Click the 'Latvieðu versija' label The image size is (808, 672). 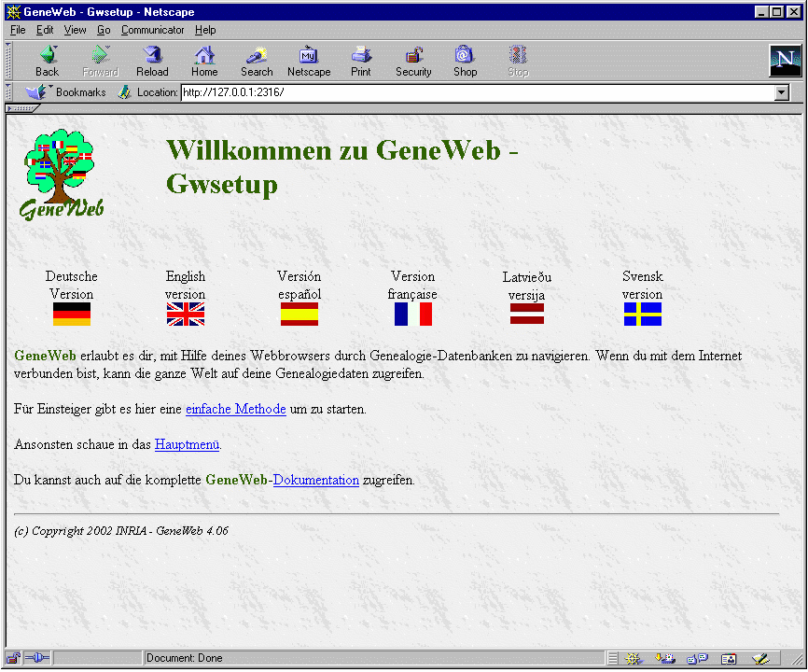[526, 286]
